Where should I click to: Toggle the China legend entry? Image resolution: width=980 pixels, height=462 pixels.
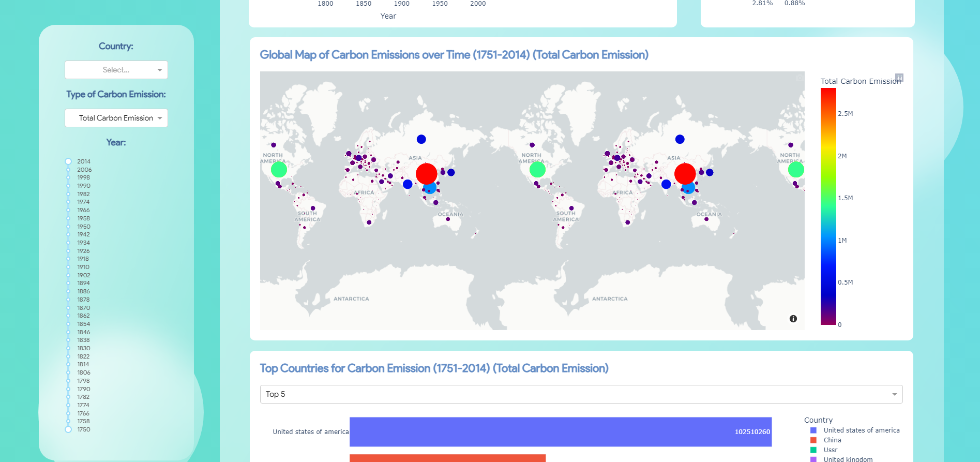(x=832, y=440)
